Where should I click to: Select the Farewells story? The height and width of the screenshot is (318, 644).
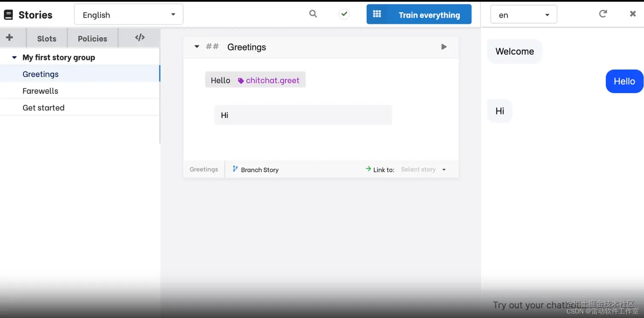[80, 91]
